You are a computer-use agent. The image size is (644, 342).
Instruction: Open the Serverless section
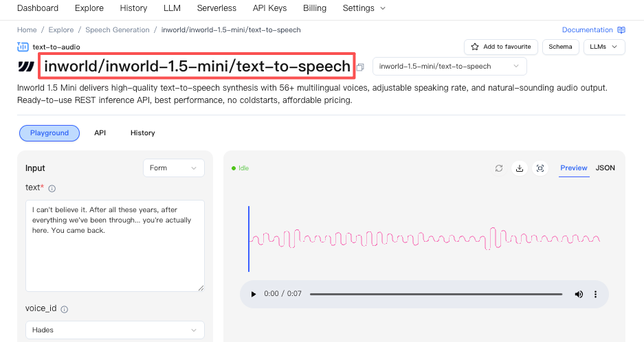[216, 8]
